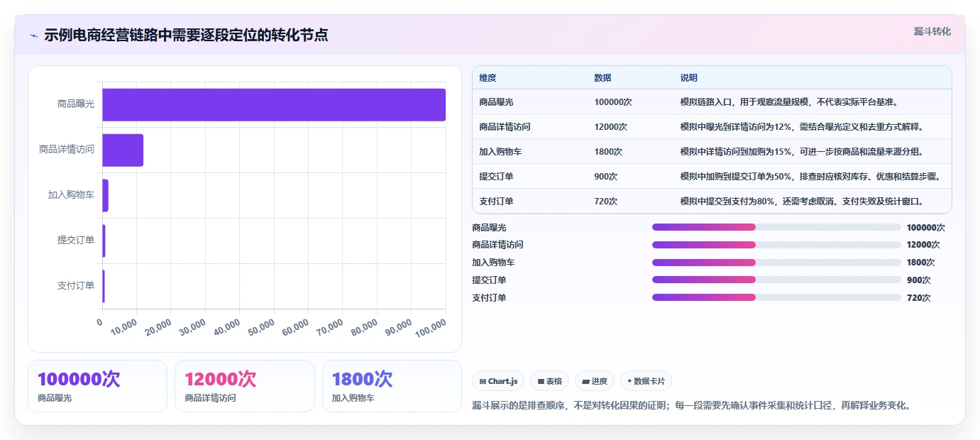The height and width of the screenshot is (440, 980).
Task: Click the 商品曝光 label in the progress list
Action: tap(489, 227)
